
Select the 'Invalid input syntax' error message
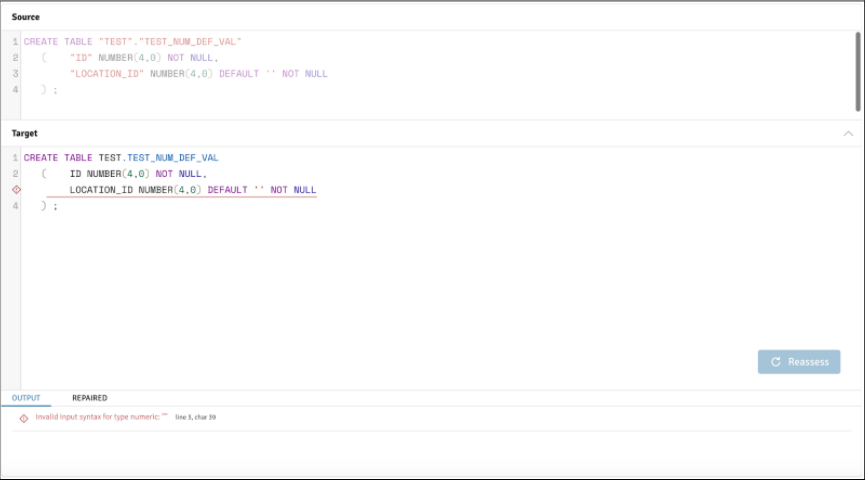tap(100, 417)
